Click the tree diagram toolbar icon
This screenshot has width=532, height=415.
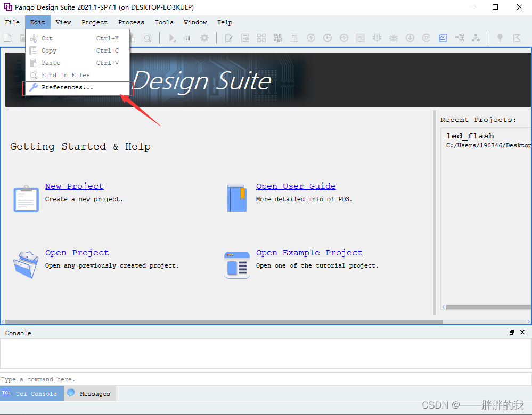tap(476, 38)
